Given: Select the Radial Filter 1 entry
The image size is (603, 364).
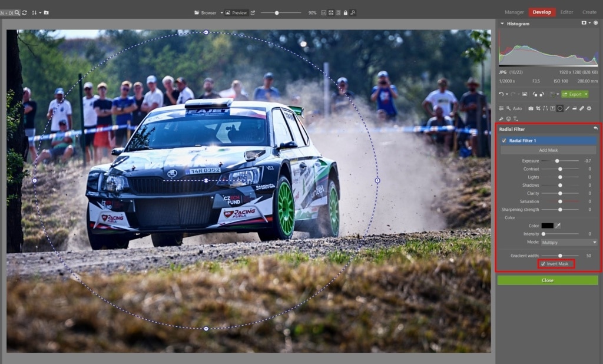Looking at the screenshot, I should tap(548, 140).
